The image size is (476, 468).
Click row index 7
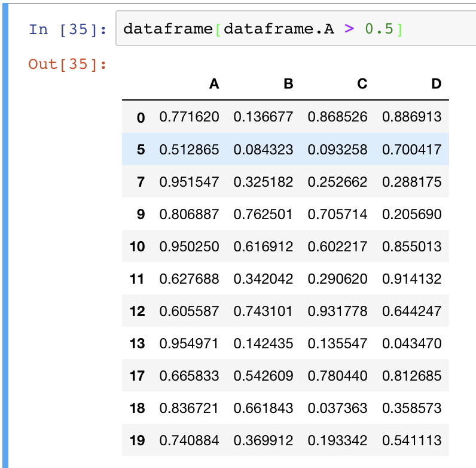pos(141,182)
